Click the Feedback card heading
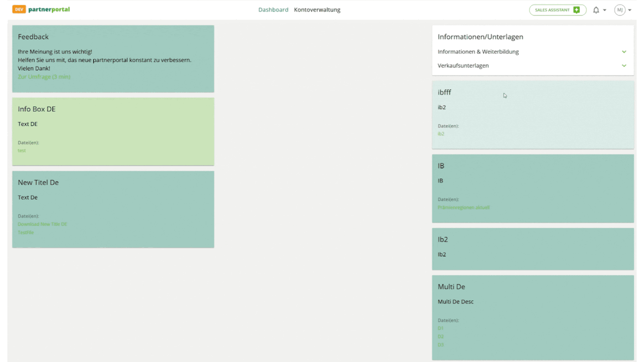Screen dimensions: 644x362 33,37
